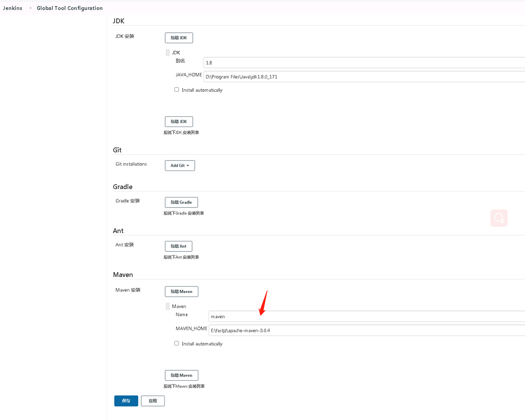Grab the Maven entry drag handle
The image size is (525, 420).
coord(168,306)
